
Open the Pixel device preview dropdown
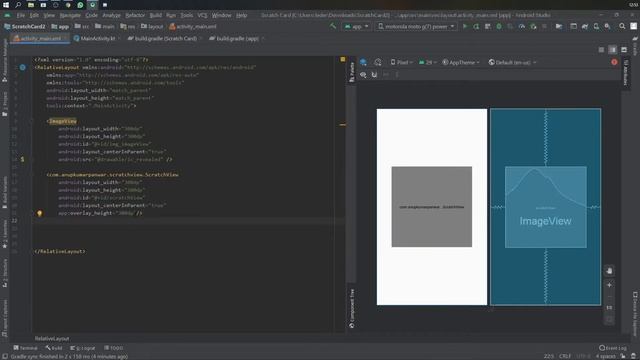[x=402, y=62]
